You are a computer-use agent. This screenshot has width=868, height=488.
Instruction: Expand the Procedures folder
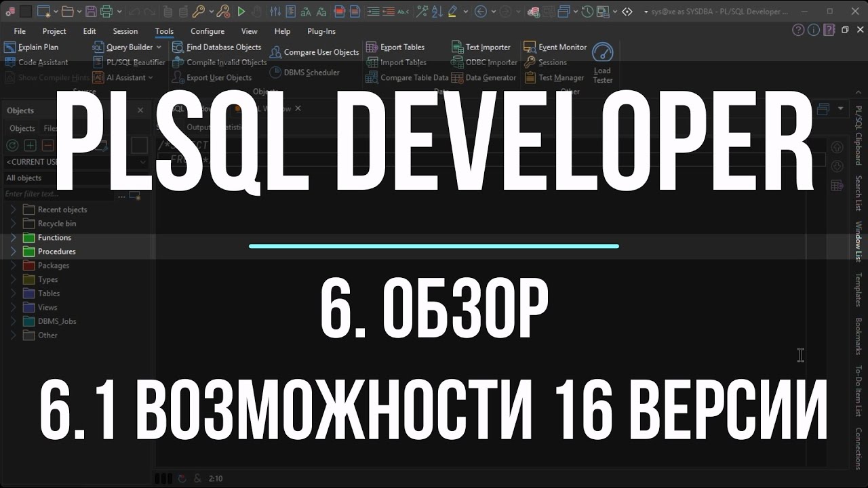(x=13, y=251)
